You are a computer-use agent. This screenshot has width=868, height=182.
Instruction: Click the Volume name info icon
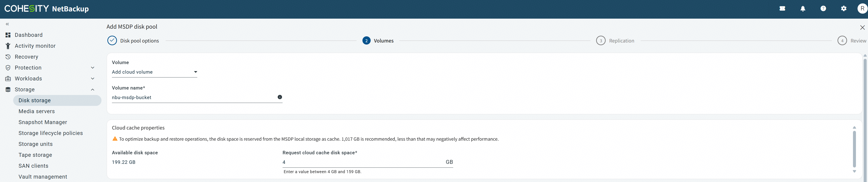tap(280, 97)
